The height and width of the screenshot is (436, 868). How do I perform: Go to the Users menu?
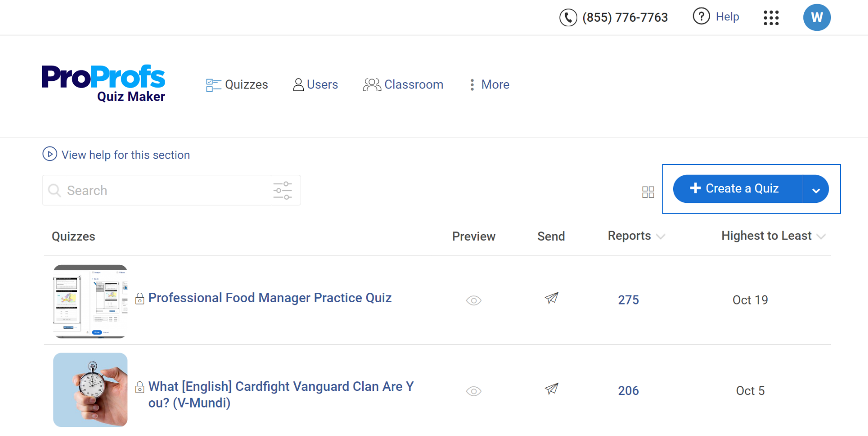(316, 84)
